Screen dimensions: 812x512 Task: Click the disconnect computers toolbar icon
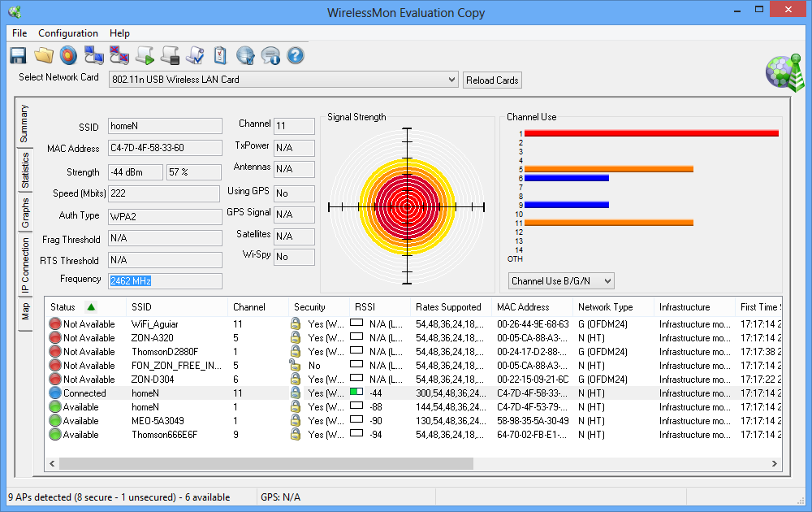coord(119,55)
